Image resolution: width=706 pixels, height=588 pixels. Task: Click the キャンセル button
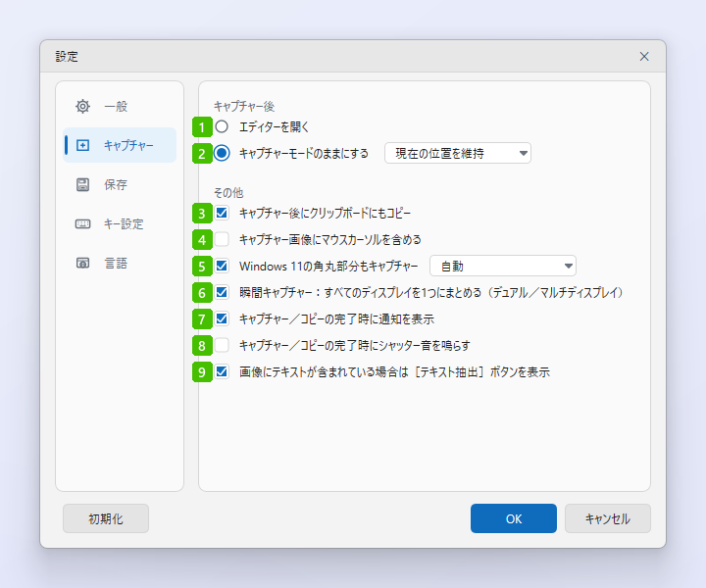[608, 518]
